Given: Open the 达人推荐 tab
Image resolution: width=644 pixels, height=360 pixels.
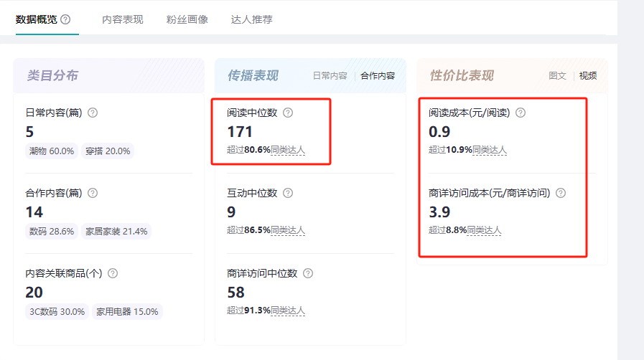Looking at the screenshot, I should click(x=251, y=19).
